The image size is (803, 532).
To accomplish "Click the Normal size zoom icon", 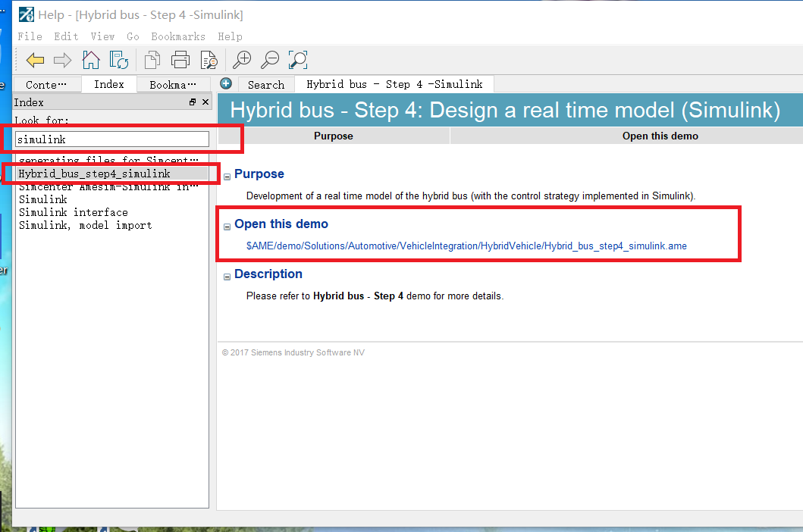I will 298,60.
